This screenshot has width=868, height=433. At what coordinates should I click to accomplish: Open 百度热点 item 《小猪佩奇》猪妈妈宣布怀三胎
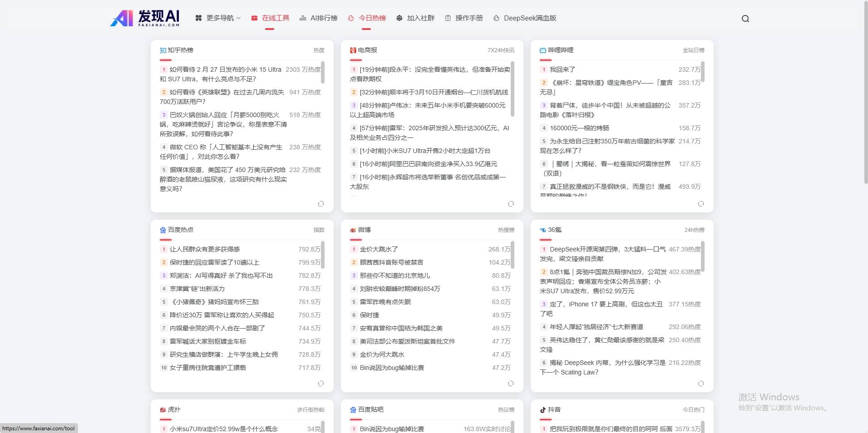click(214, 302)
